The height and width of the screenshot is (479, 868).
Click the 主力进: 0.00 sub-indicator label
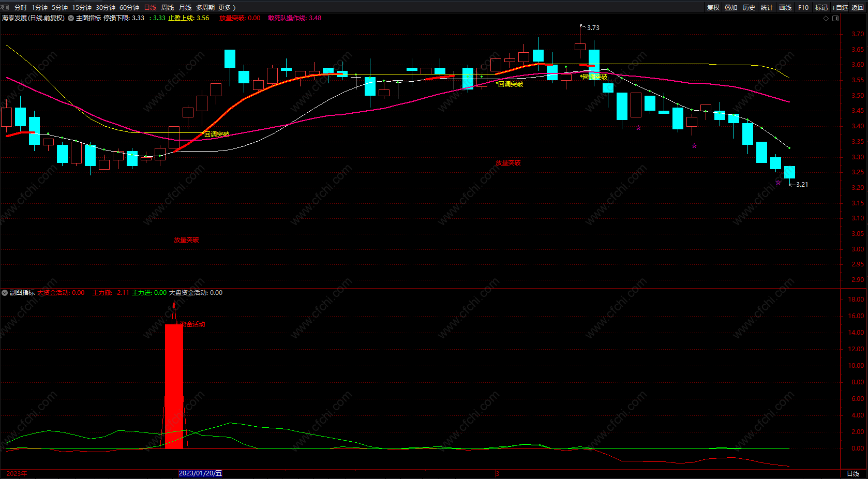pyautogui.click(x=149, y=293)
